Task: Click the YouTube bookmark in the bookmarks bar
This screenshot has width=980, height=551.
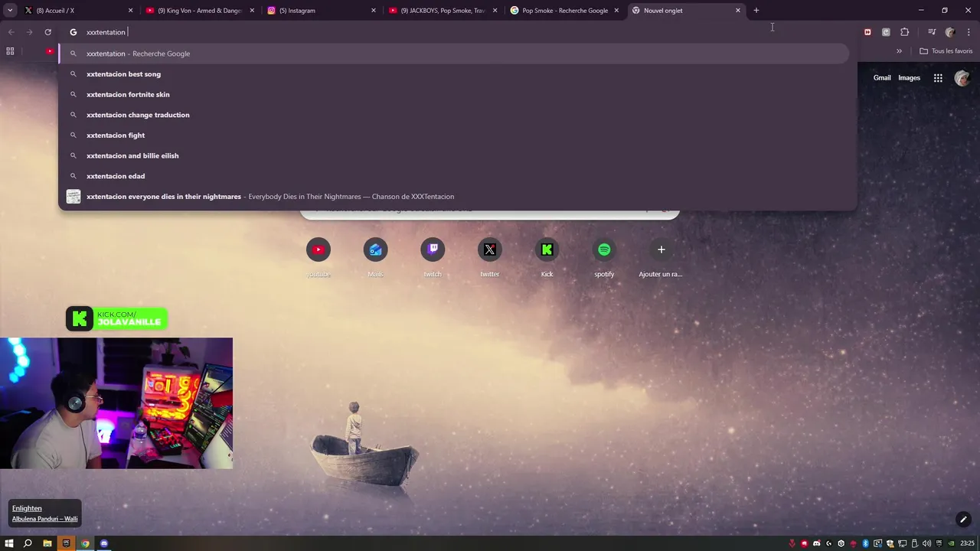Action: click(50, 51)
